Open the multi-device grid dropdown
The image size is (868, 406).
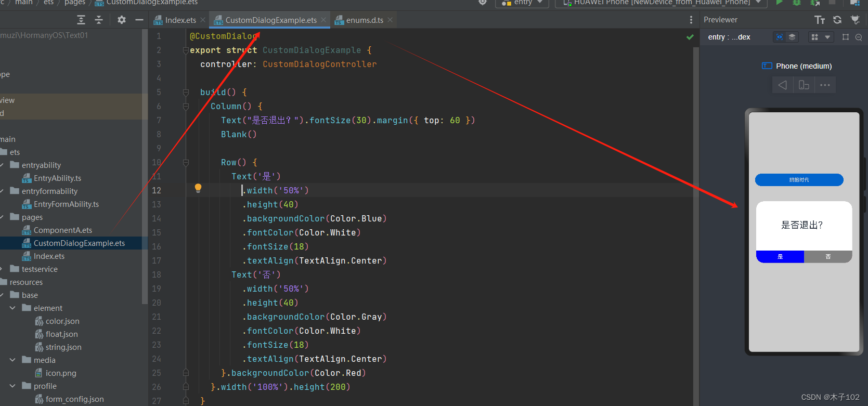821,37
